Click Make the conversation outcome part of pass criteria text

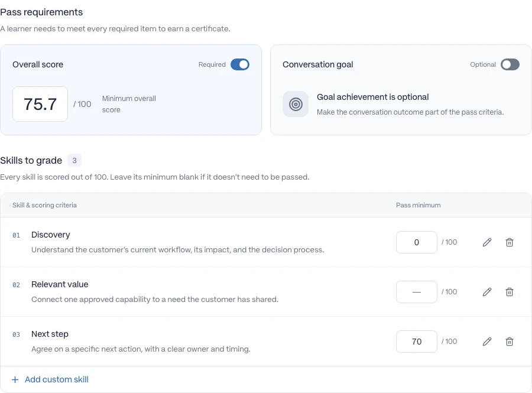click(x=410, y=112)
